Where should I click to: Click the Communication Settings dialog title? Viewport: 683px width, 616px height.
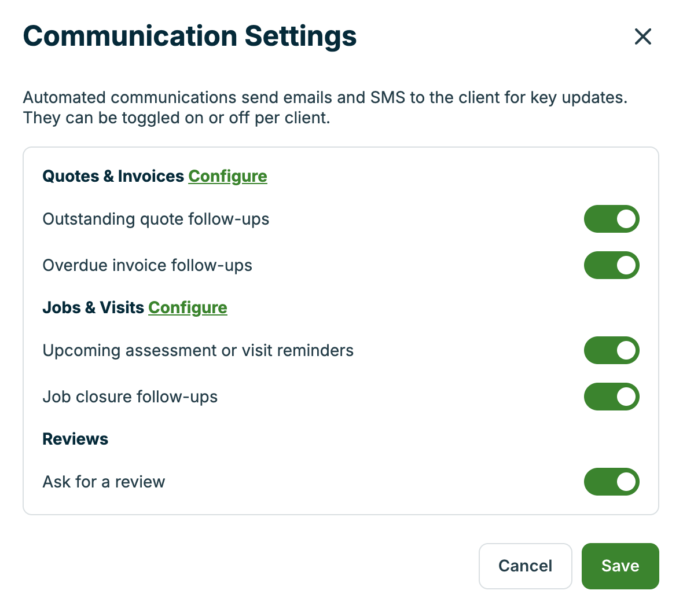coord(189,36)
